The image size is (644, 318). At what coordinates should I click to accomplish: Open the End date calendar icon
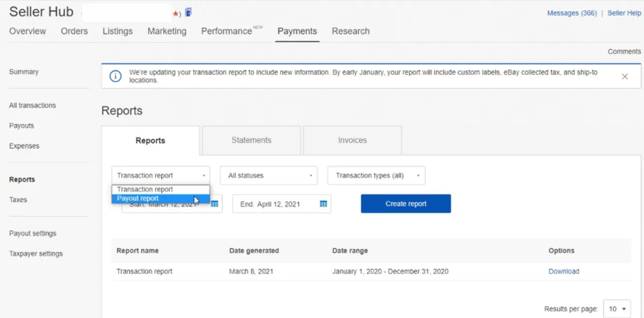[x=323, y=204]
